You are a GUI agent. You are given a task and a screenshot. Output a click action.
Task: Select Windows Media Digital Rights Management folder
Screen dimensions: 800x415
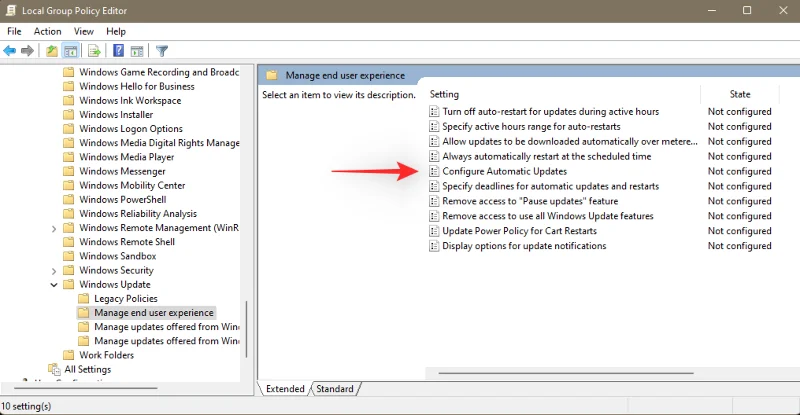click(159, 143)
